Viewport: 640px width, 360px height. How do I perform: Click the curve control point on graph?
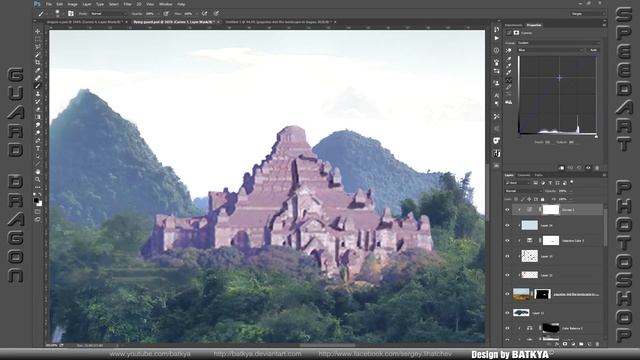[559, 78]
